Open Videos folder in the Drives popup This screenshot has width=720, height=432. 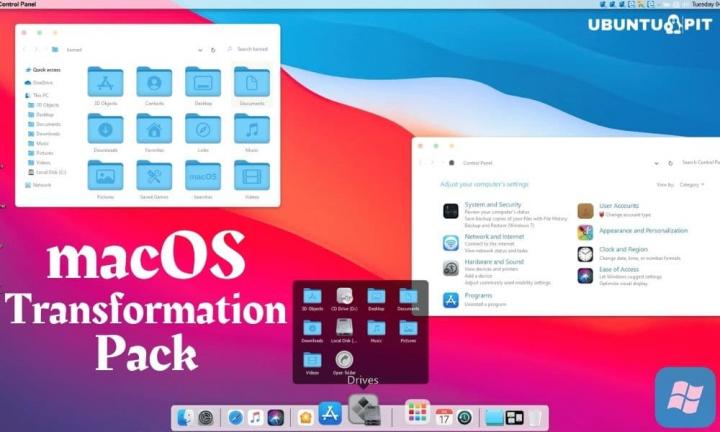pyautogui.click(x=312, y=364)
